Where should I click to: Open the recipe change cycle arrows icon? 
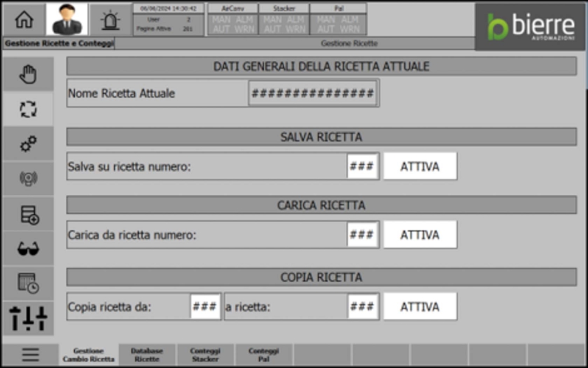click(x=28, y=109)
